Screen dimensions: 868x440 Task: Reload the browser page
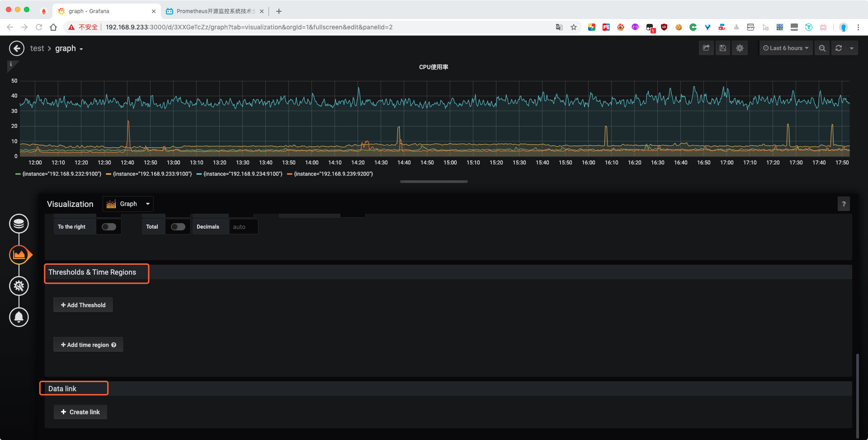point(39,27)
